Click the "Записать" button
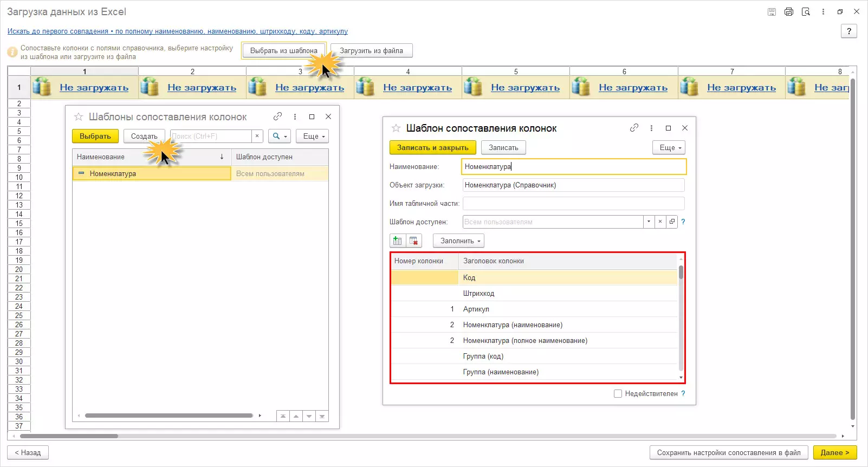The image size is (868, 467). pyautogui.click(x=503, y=147)
